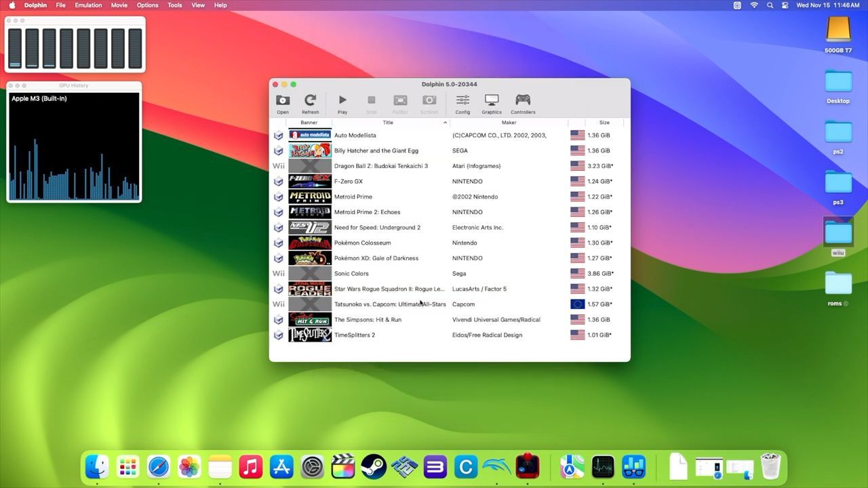
Task: Click the Maker column header
Action: 509,123
